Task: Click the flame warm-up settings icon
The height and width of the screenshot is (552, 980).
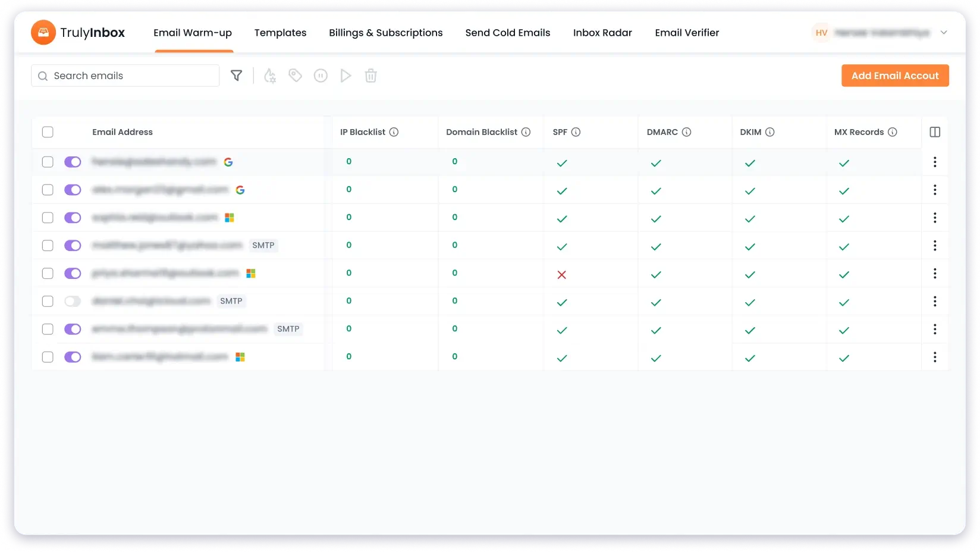Action: point(269,76)
